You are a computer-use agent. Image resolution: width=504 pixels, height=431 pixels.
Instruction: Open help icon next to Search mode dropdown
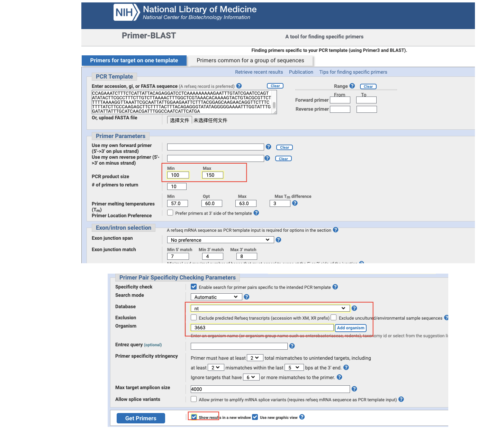coord(246,297)
